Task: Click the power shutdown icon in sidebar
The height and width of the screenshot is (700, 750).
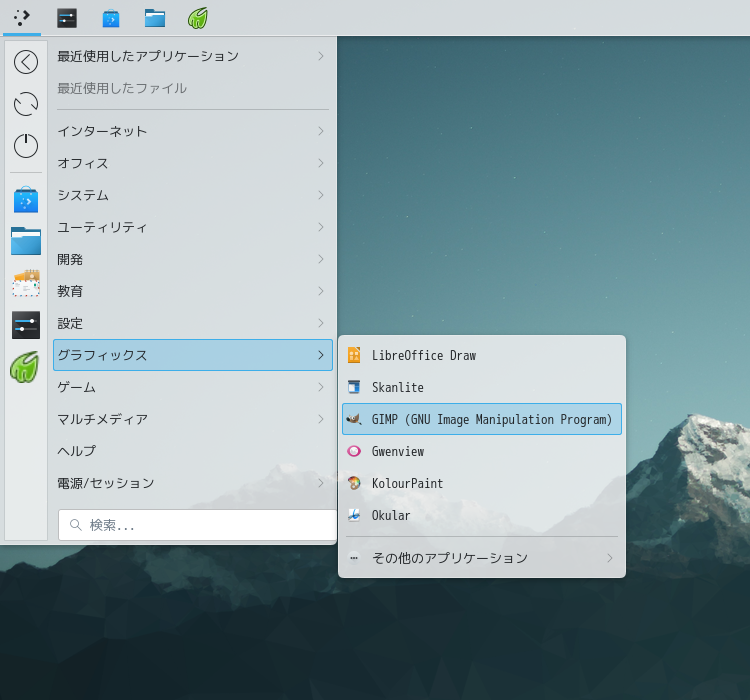Action: (x=26, y=145)
